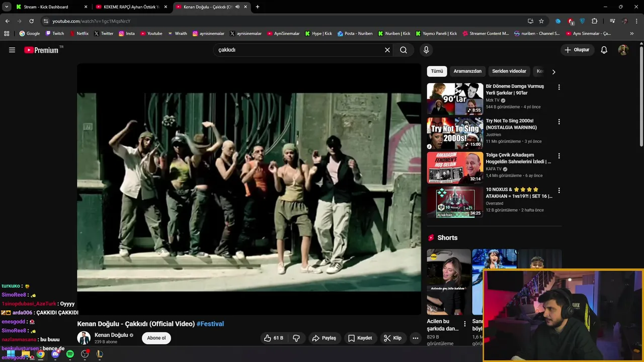This screenshot has height=362, width=644.
Task: Open the Yayıncı Paneli | Kick bookmark
Action: click(x=436, y=34)
